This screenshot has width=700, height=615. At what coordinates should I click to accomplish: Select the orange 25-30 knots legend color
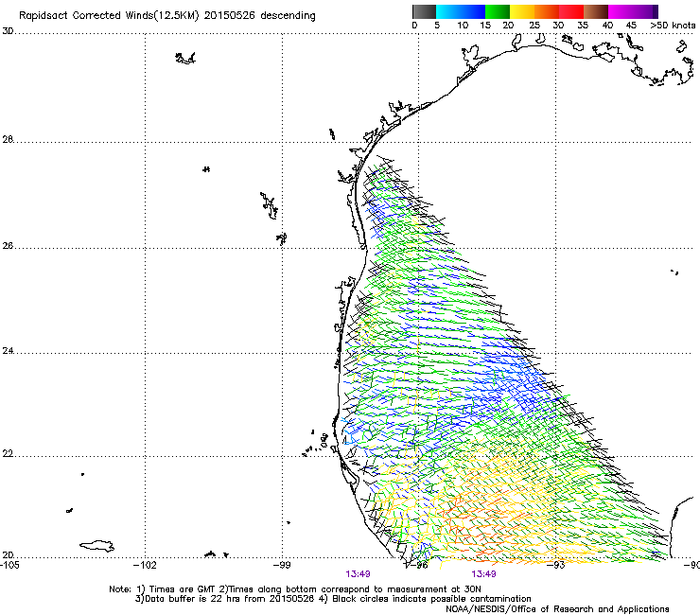547,11
